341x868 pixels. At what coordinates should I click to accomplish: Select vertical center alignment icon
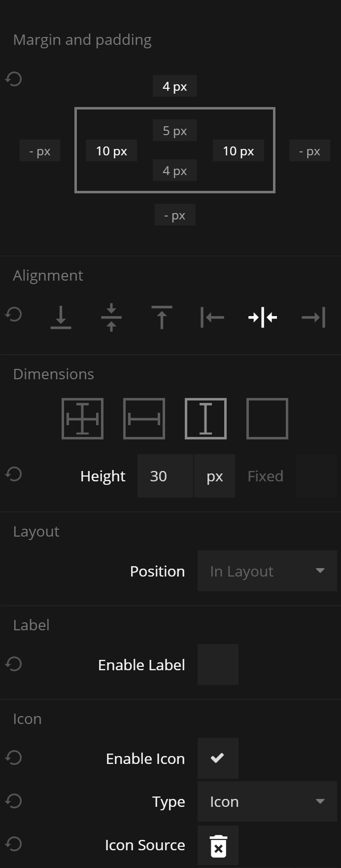pyautogui.click(x=111, y=317)
